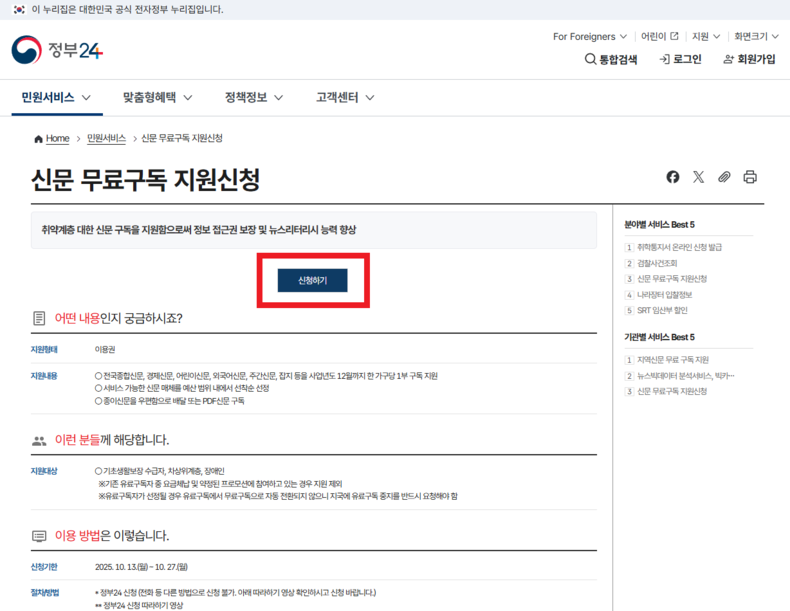Image resolution: width=790 pixels, height=611 pixels.
Task: Open 맞춤형혜택 menu
Action: pos(157,97)
